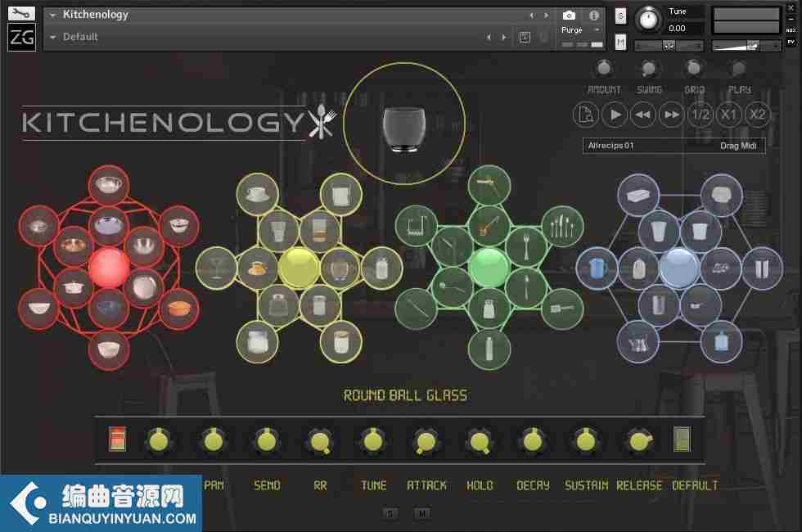
Task: Select the red center ball
Action: click(109, 267)
